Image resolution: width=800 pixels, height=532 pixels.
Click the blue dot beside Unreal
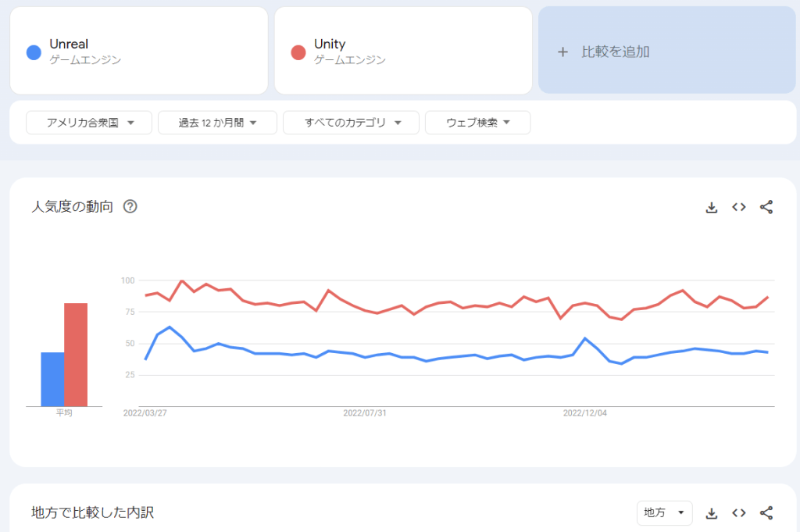pos(34,52)
